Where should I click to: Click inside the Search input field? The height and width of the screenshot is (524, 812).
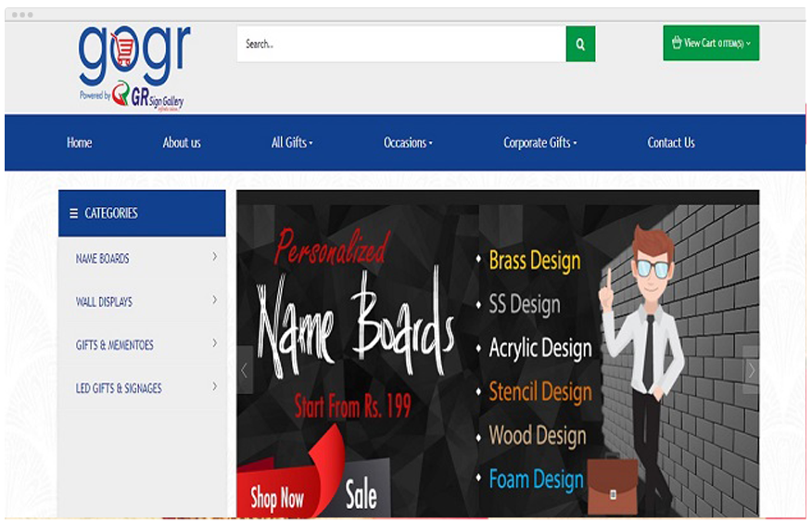tap(400, 44)
